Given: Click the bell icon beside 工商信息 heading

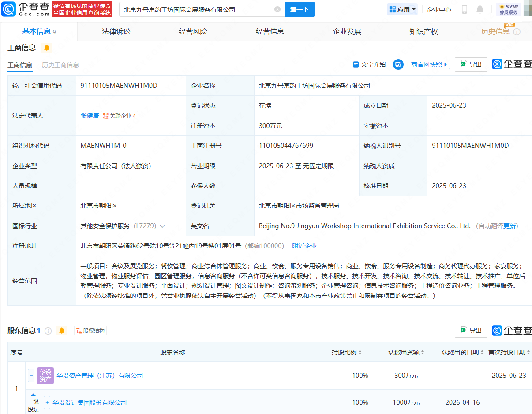Looking at the screenshot, I should pos(47,48).
